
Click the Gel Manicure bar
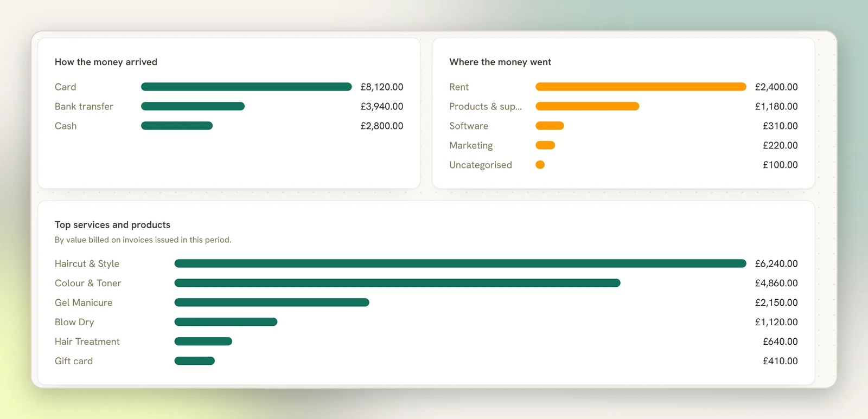(x=272, y=302)
